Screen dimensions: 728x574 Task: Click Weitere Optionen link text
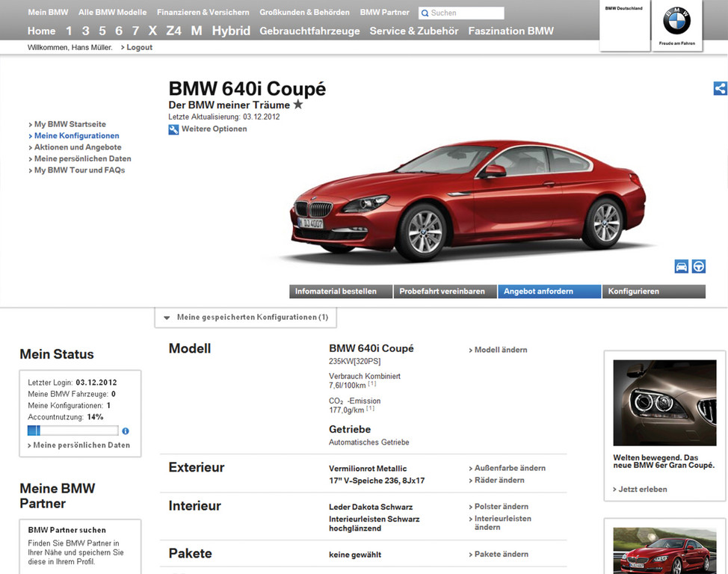pyautogui.click(x=214, y=129)
